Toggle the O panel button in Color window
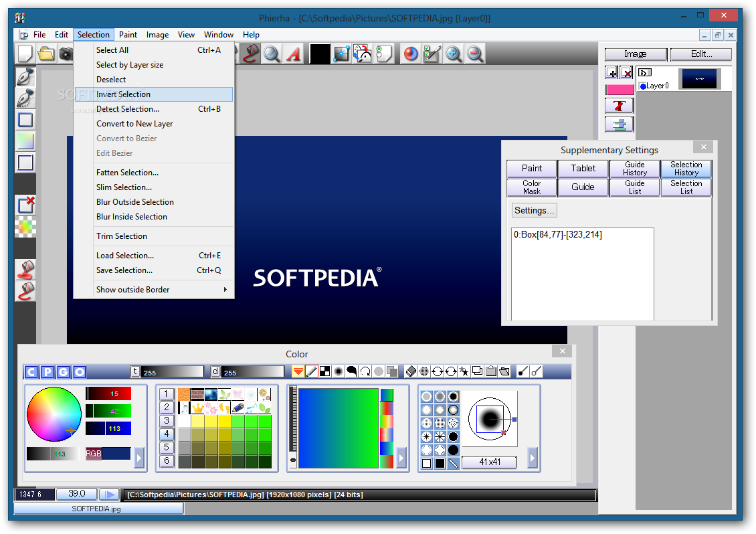 pyautogui.click(x=80, y=372)
